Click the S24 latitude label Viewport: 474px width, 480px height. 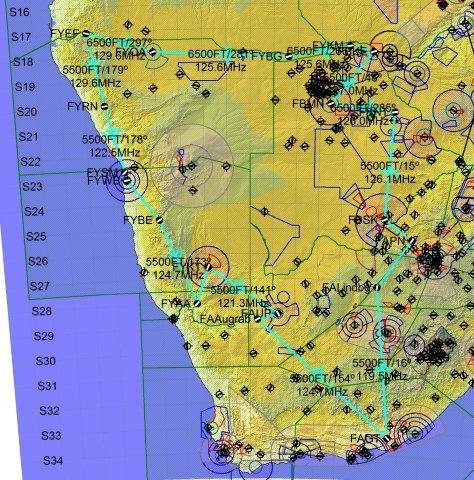tap(34, 211)
